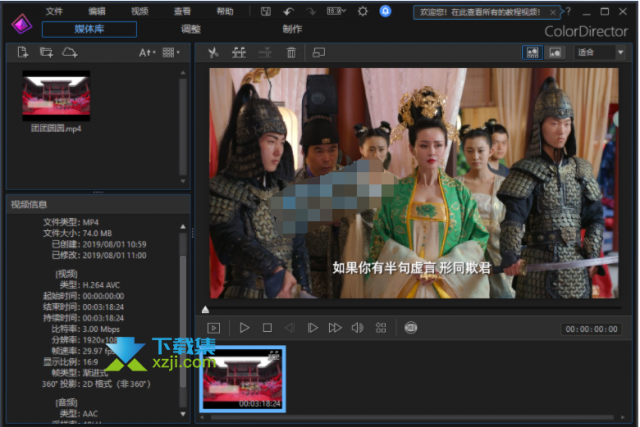Switch to the 制作 tab
640x427 pixels.
292,29
